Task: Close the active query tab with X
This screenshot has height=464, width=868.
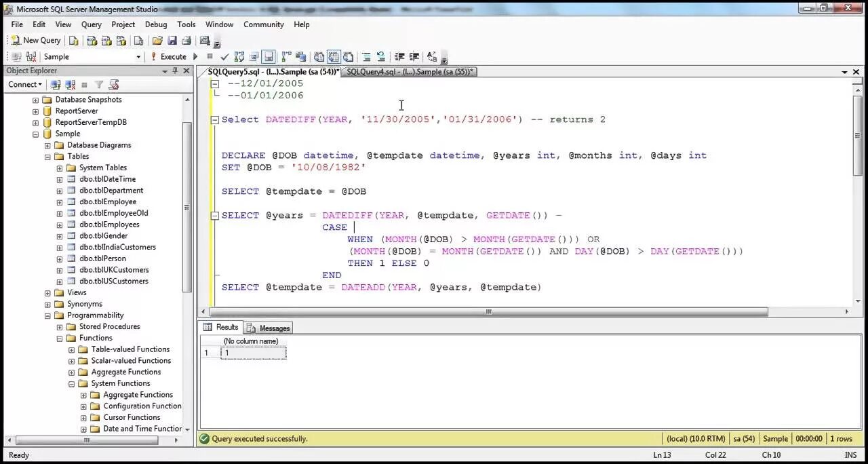Action: (856, 71)
